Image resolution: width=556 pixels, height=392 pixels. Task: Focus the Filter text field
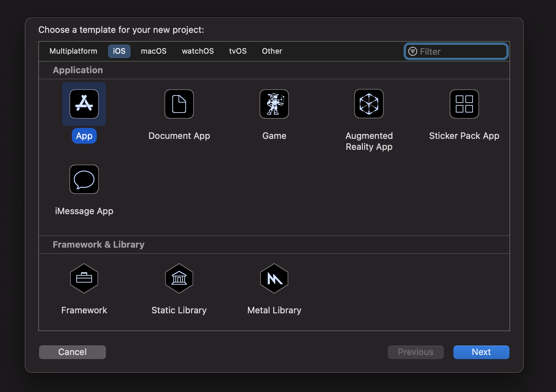click(456, 51)
